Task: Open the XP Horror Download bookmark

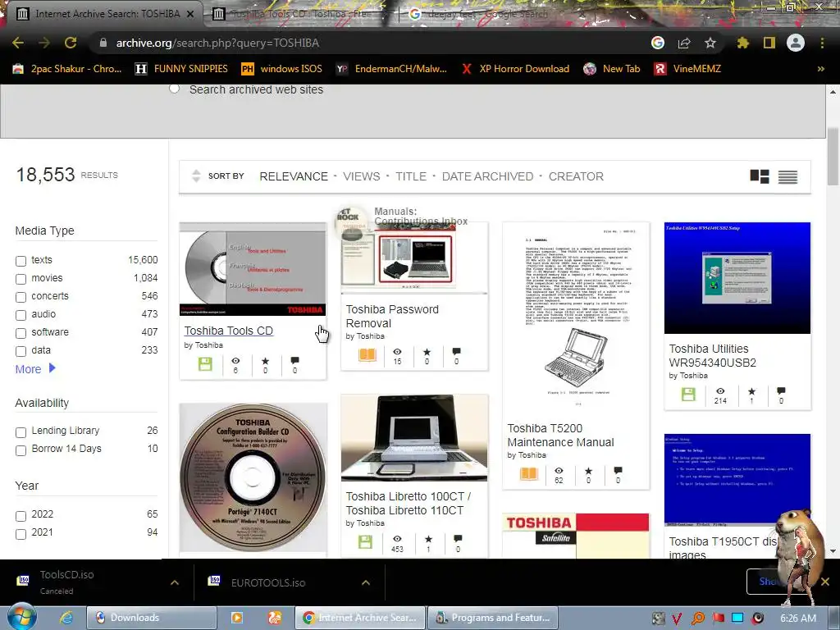Action: pyautogui.click(x=515, y=69)
